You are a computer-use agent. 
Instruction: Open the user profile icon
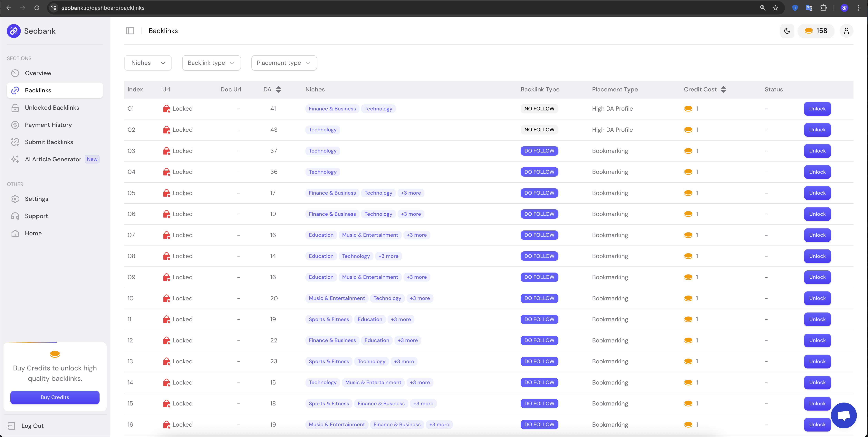[x=846, y=31]
